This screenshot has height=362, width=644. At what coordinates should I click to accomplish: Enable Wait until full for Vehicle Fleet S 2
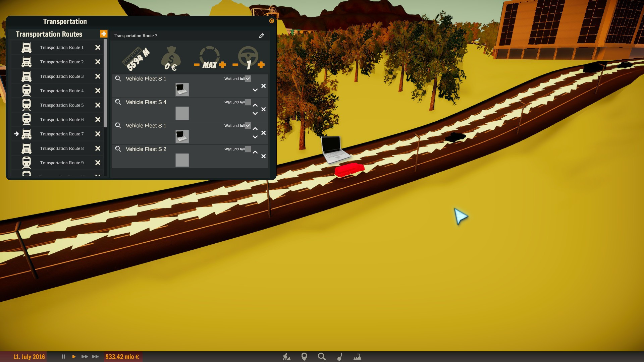[248, 149]
